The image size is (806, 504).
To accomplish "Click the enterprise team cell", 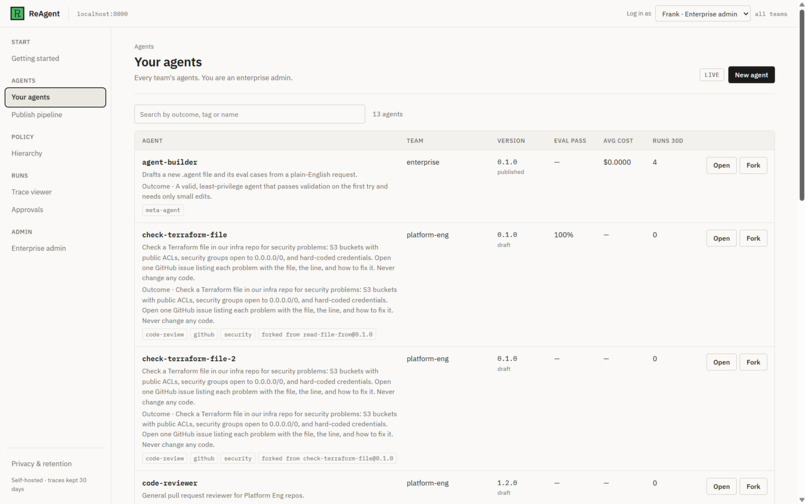I will (x=423, y=162).
